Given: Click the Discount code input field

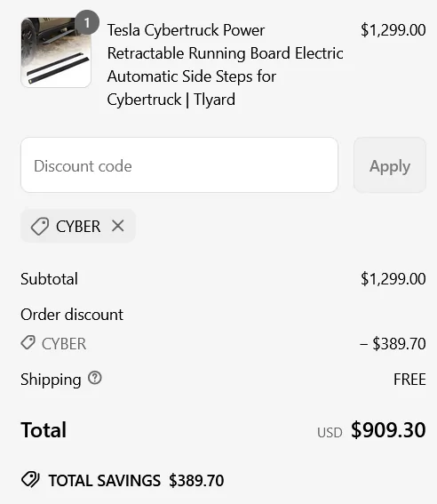Looking at the screenshot, I should pyautogui.click(x=179, y=165).
